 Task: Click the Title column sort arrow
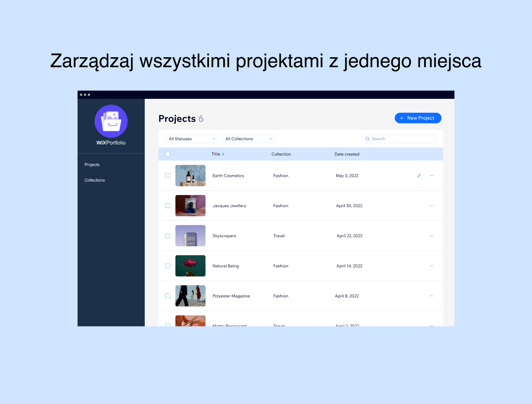223,154
